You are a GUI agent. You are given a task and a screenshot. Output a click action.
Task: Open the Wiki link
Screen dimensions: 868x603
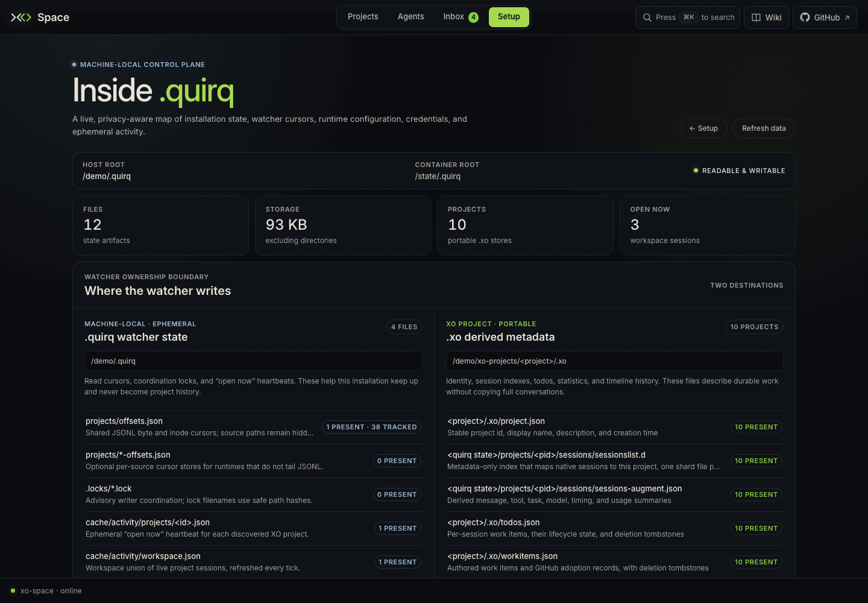click(x=767, y=17)
